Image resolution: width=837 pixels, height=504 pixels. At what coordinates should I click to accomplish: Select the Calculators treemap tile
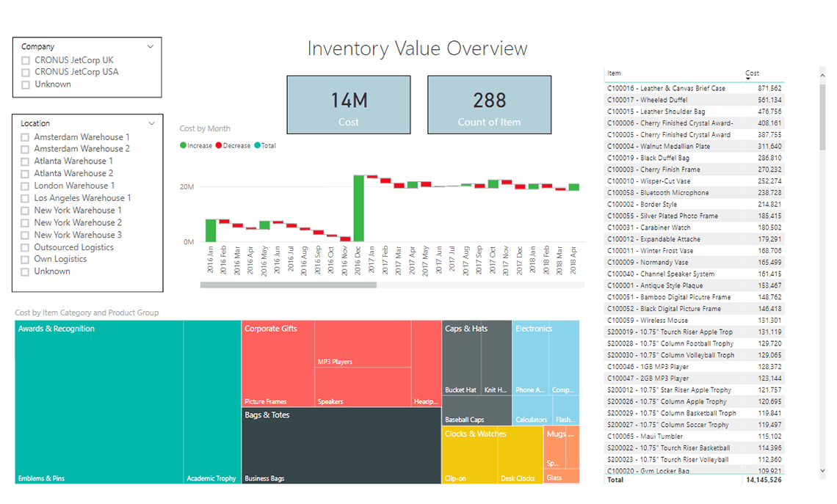click(x=532, y=411)
